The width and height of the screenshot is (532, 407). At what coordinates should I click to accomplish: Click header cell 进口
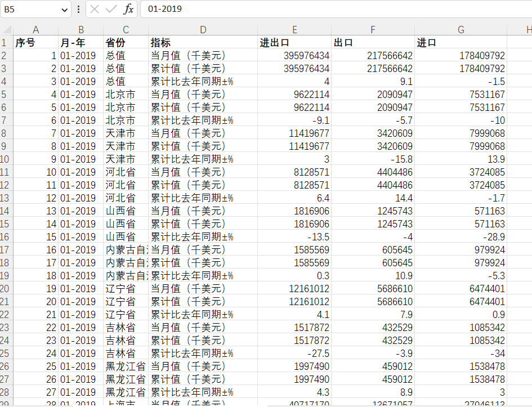[x=461, y=43]
